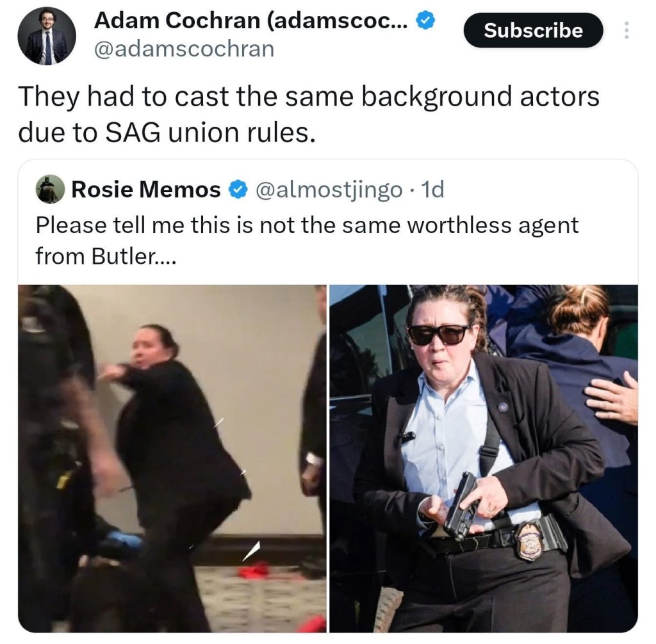Viewport: 656px width, 644px height.
Task: Click the white arrow marker in left photo
Action: pyautogui.click(x=251, y=551)
